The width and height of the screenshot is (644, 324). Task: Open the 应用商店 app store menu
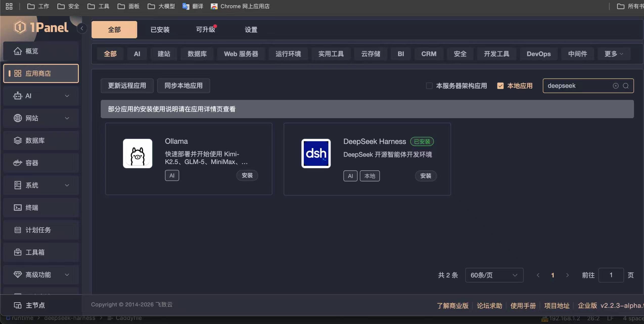point(41,73)
